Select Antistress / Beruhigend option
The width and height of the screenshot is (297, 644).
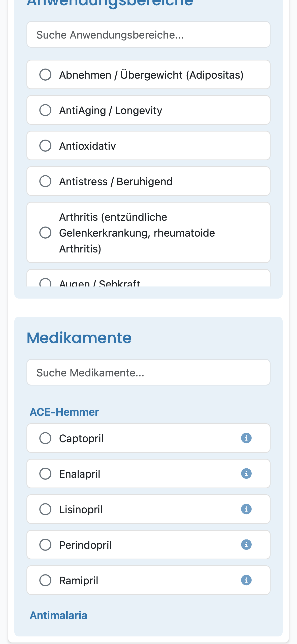148,181
